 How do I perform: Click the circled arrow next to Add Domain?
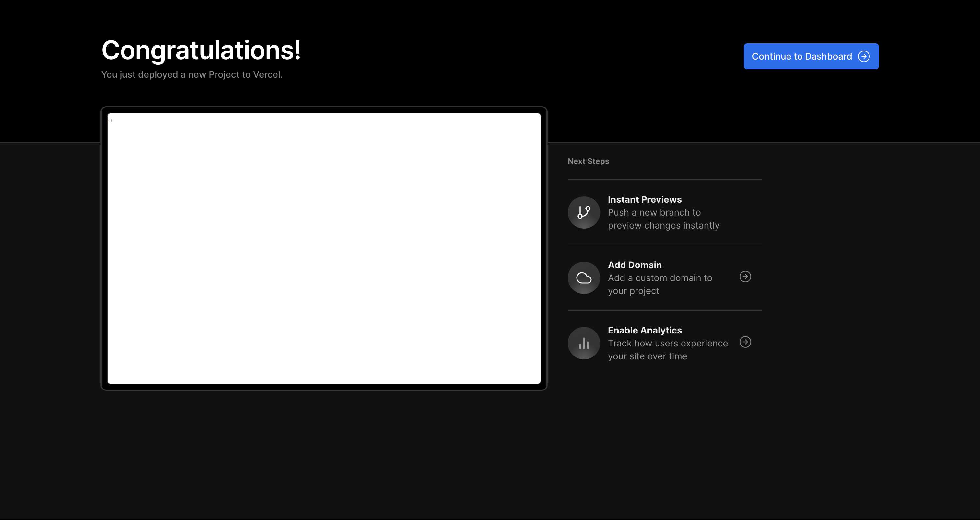(x=745, y=276)
